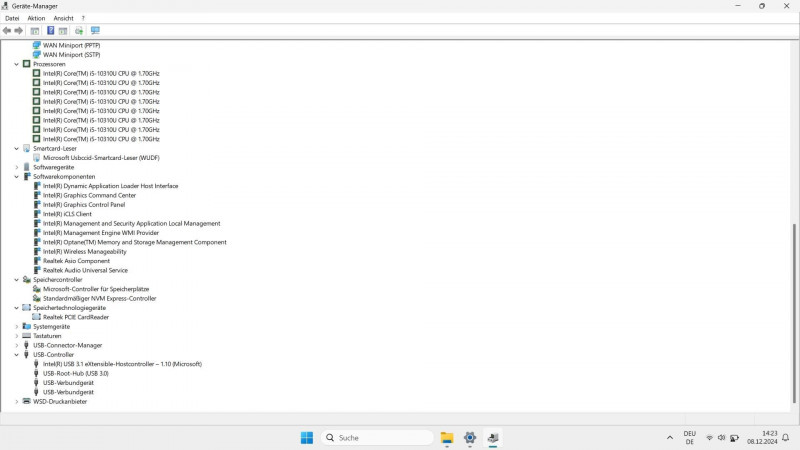Click the Geräte-Manager taskbar icon

493,438
